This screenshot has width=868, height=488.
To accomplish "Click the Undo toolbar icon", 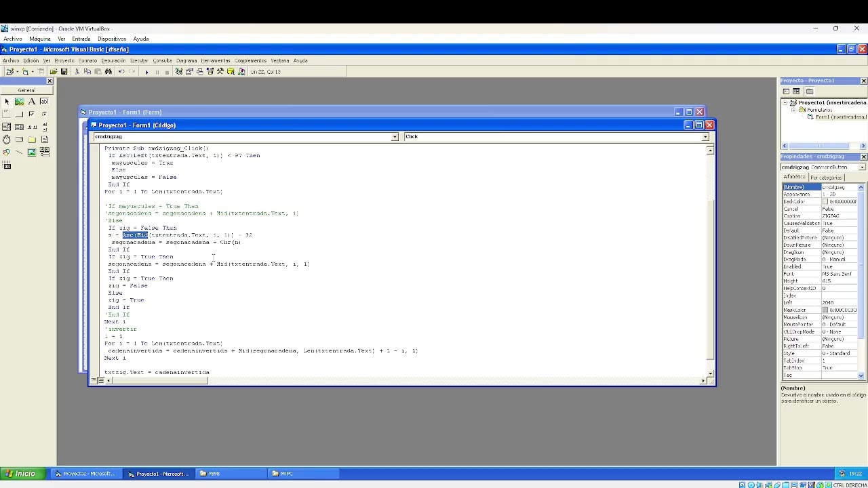I will 121,72.
